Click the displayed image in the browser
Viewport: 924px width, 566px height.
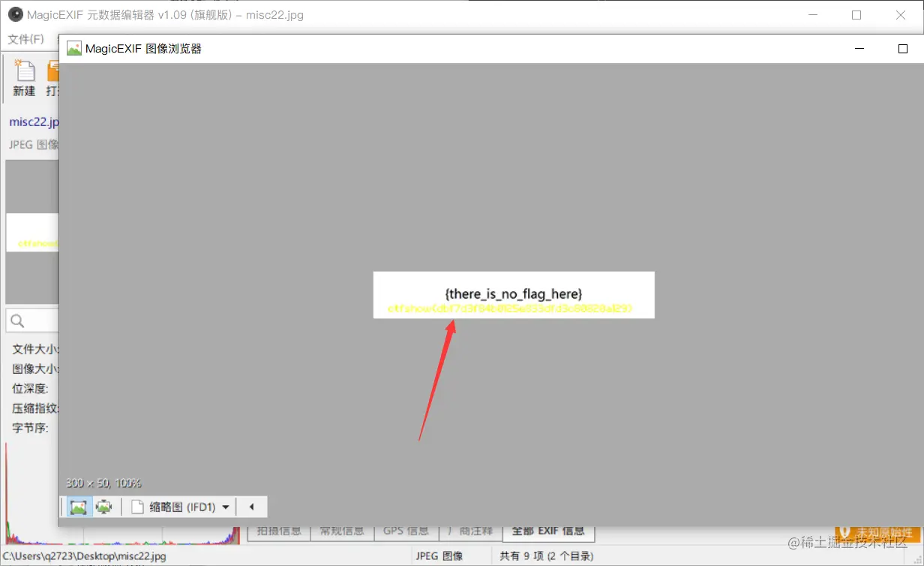(514, 294)
